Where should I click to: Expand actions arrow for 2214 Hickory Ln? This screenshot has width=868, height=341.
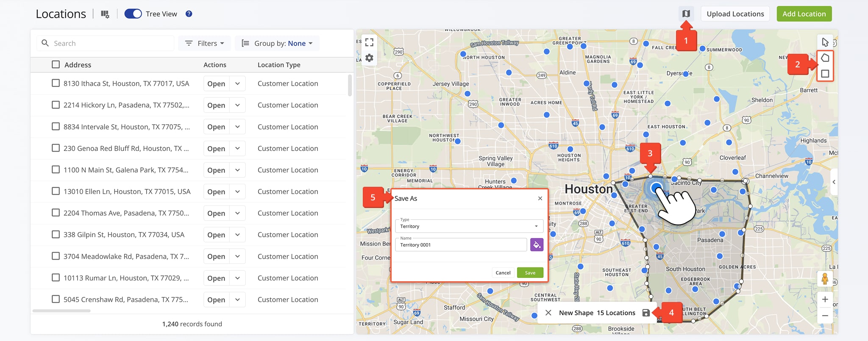(x=237, y=105)
